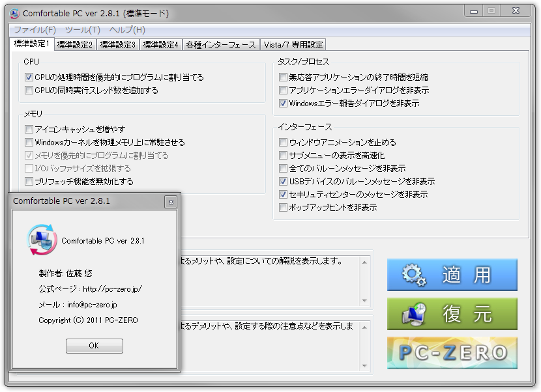Viewport: 541px width, 392px height.
Task: Uncheck Windowsエラー報告ダイアログを非表示
Action: pyautogui.click(x=283, y=103)
